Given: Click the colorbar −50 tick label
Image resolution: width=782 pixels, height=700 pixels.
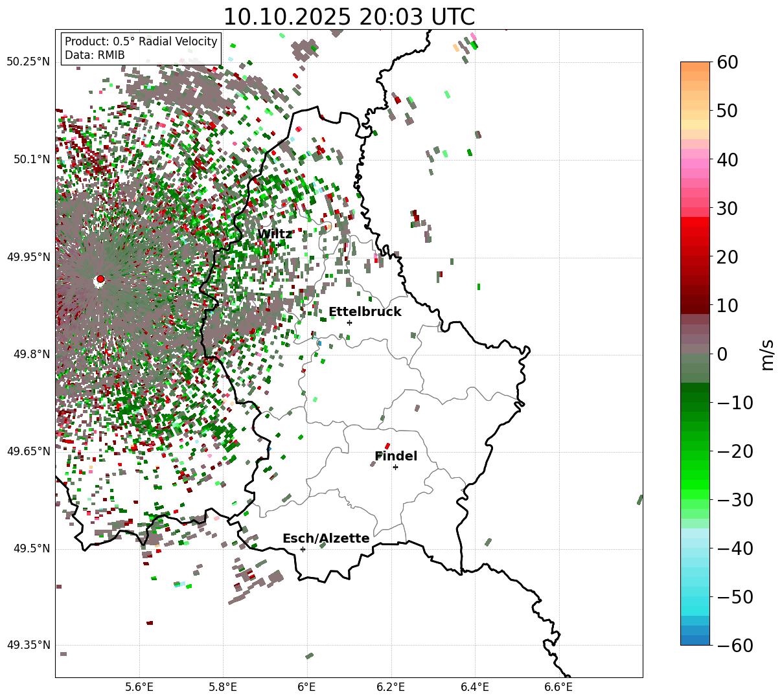Looking at the screenshot, I should click(x=735, y=596).
